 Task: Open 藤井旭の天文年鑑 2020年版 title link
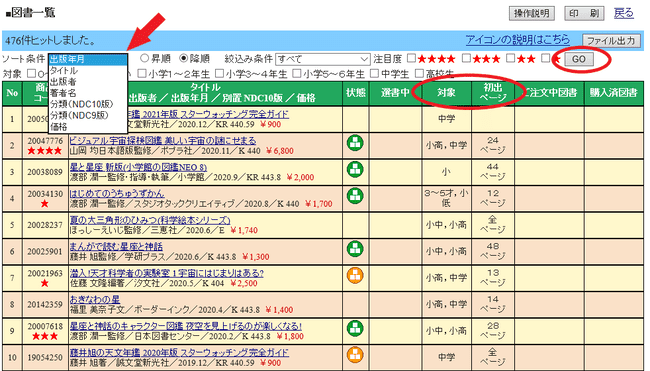(x=179, y=353)
